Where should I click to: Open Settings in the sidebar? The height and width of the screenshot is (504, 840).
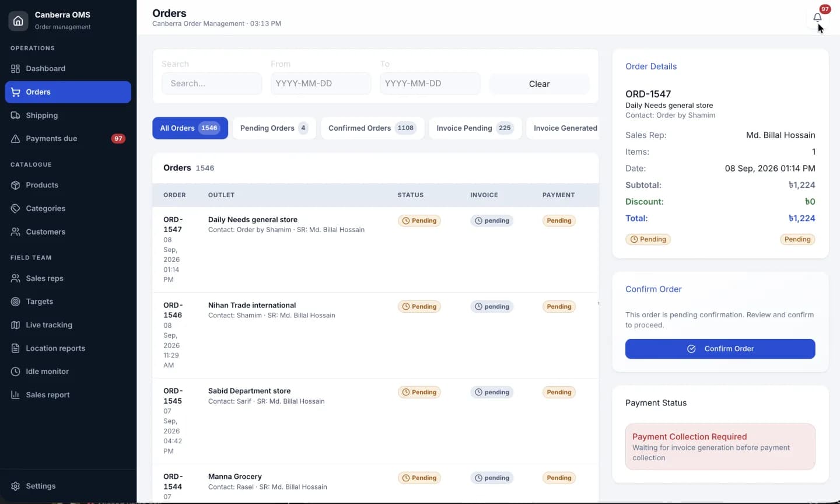68,487
